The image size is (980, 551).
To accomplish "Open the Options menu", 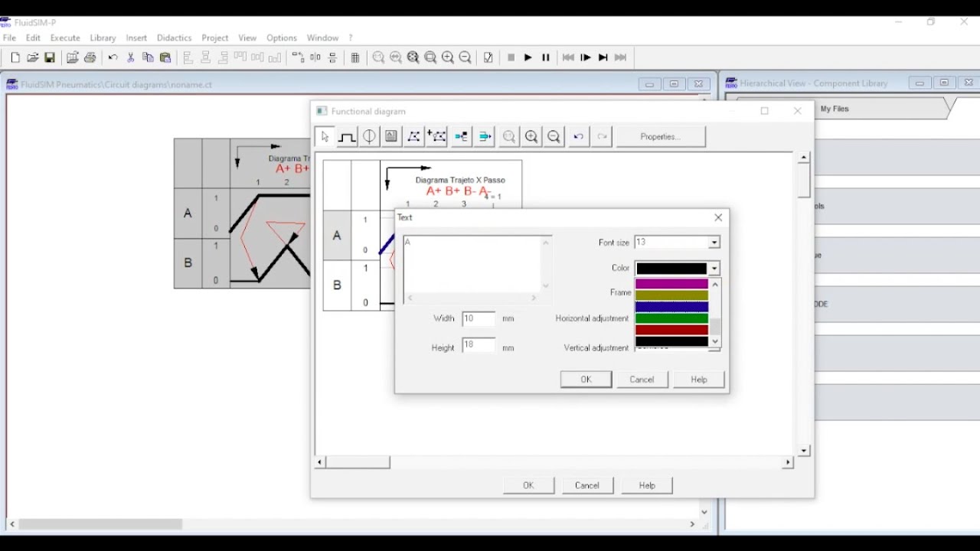I will pos(281,37).
